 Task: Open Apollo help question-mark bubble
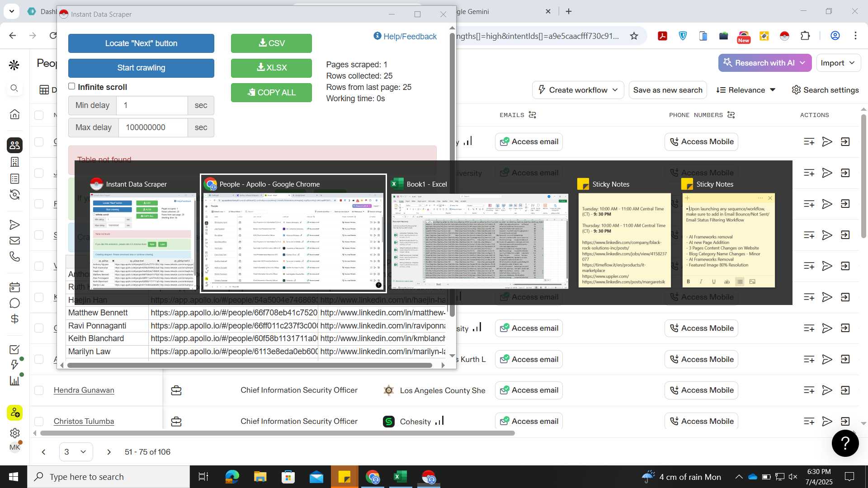pos(845,443)
